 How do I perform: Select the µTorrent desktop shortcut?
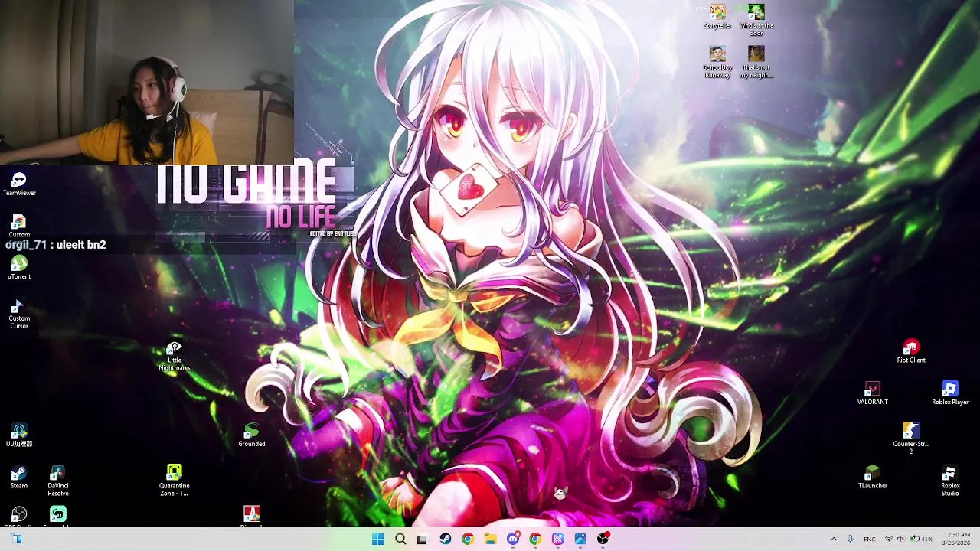point(19,268)
